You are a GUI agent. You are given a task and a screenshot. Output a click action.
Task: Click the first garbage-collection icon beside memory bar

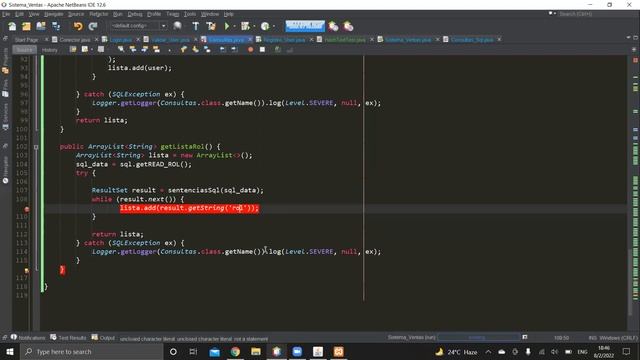pos(333,26)
